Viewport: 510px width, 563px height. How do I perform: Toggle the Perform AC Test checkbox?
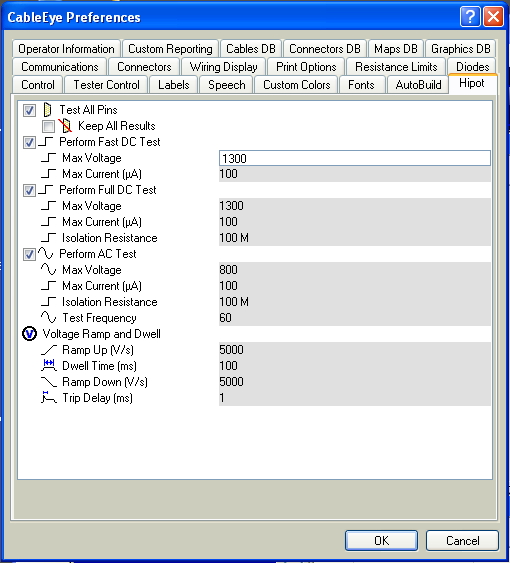pyautogui.click(x=29, y=254)
